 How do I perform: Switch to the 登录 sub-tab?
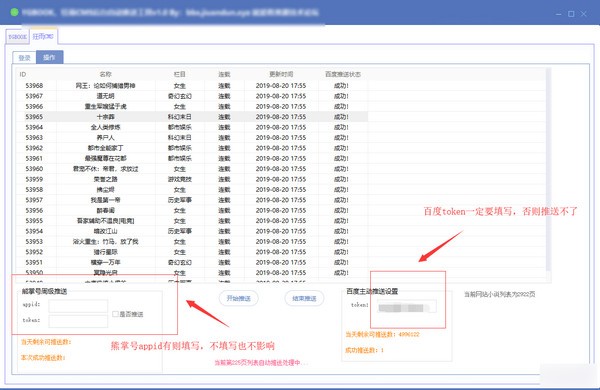(x=24, y=58)
